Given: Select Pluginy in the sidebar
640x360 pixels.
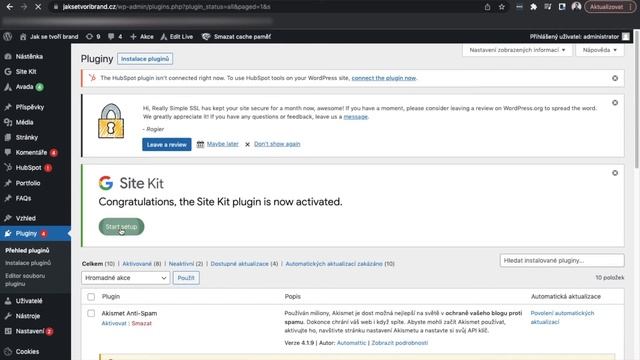Looking at the screenshot, I should pos(26,233).
